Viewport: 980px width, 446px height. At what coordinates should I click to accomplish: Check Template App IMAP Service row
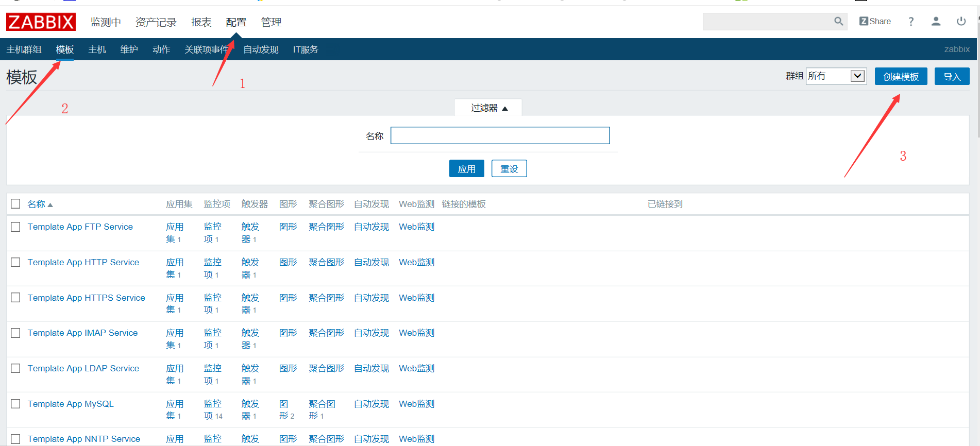(x=15, y=333)
